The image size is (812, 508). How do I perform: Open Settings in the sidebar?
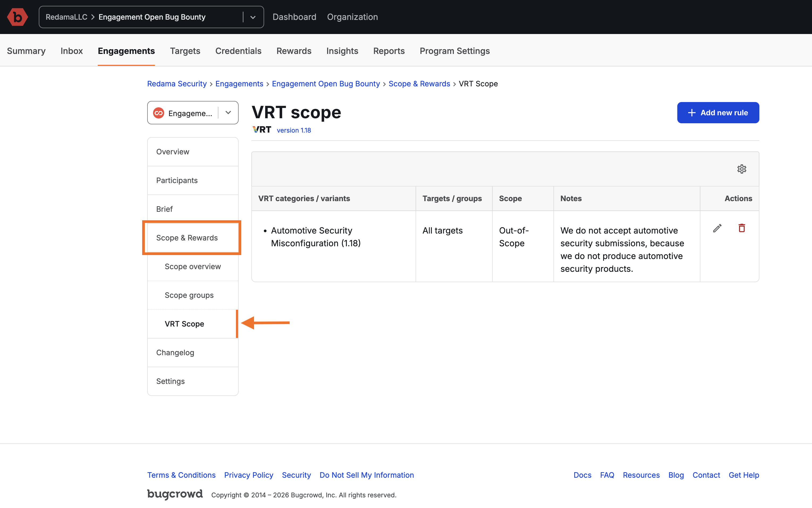pos(193,381)
